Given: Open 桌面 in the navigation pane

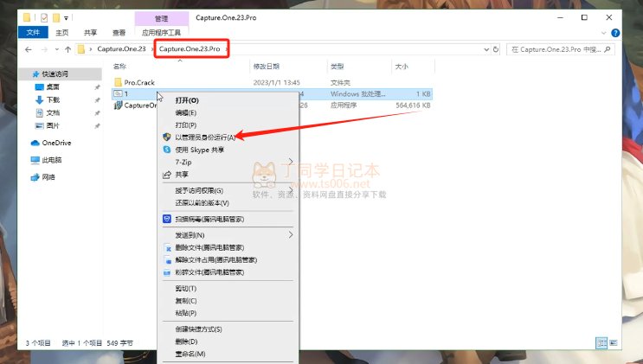Looking at the screenshot, I should (x=53, y=87).
